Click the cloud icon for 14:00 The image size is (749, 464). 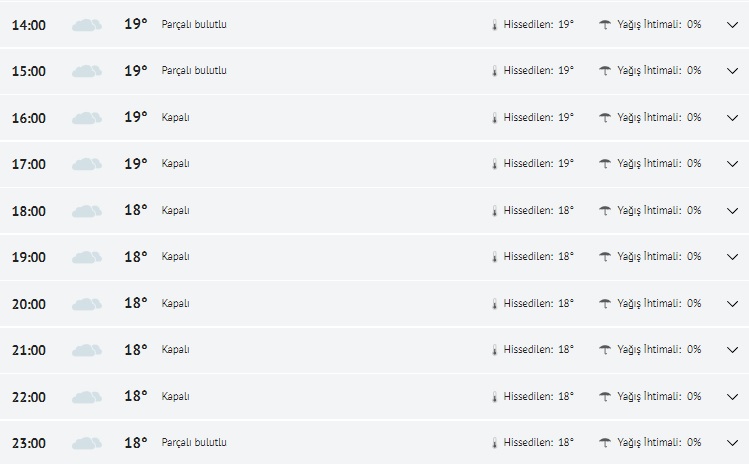[x=87, y=25]
